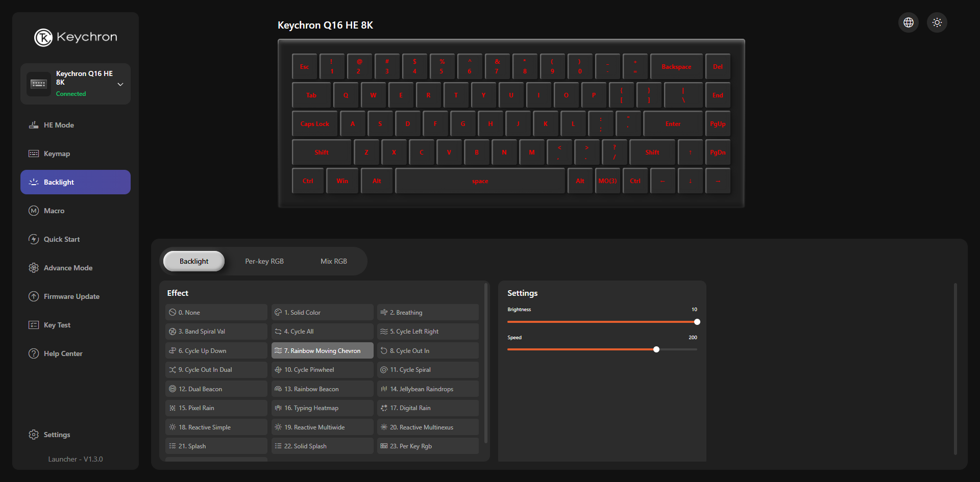980x482 pixels.
Task: Open the HE Mode section
Action: coord(59,125)
